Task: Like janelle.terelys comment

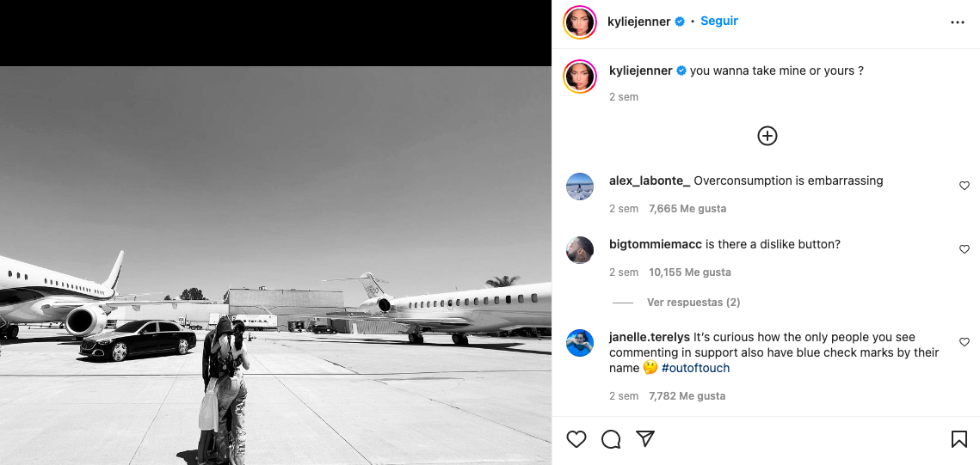Action: 964,342
